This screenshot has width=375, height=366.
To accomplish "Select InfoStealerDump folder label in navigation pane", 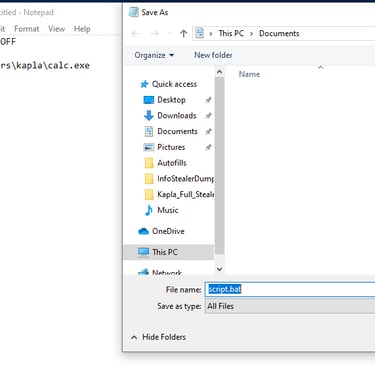I will point(185,179).
